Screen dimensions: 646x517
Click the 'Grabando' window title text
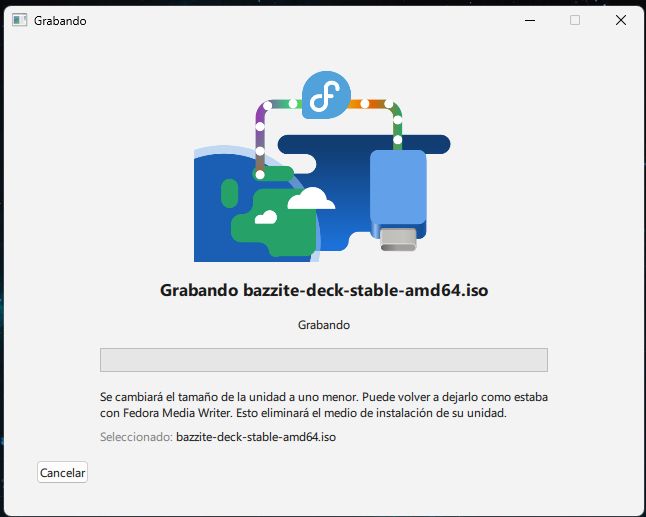[60, 21]
